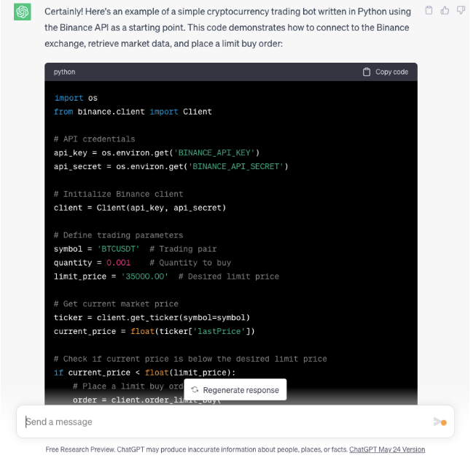476x466 pixels.
Task: Click the python language label in code header
Action: tap(64, 72)
